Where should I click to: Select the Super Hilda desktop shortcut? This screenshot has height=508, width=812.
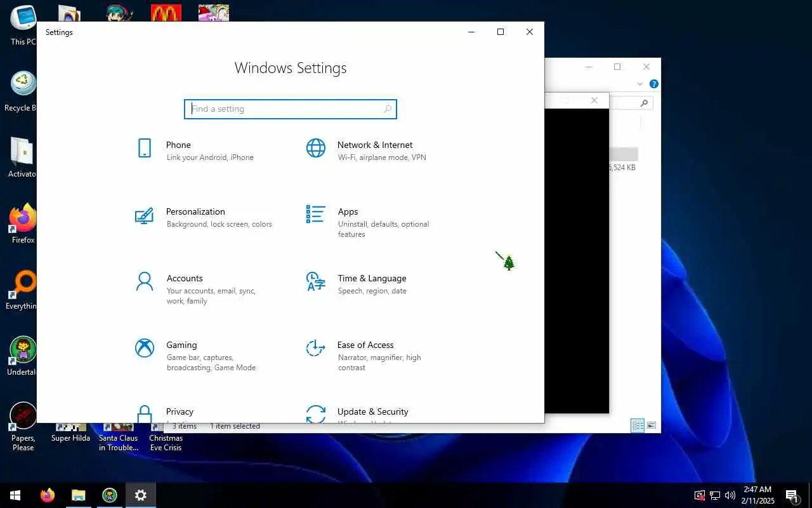pyautogui.click(x=70, y=434)
